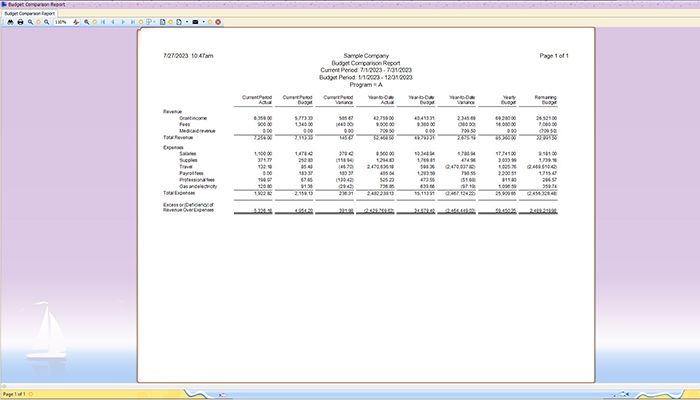700x400 pixels.
Task: Click the second document icon before the arrow
Action: 179,22
